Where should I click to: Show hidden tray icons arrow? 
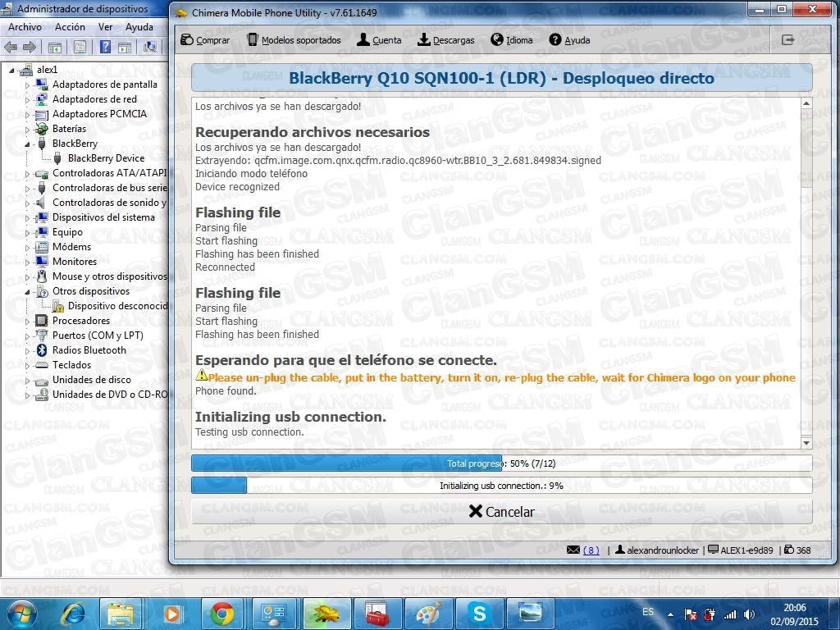click(x=670, y=614)
